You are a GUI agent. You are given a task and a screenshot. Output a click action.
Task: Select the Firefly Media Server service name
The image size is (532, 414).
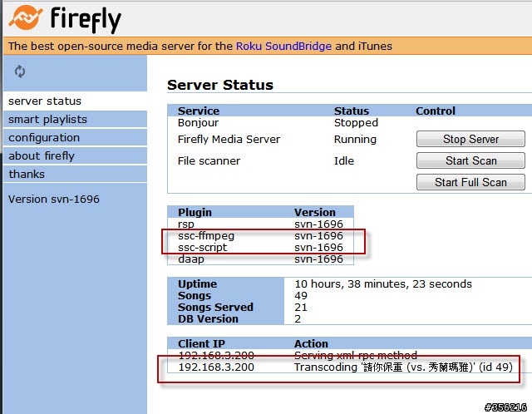coord(229,140)
